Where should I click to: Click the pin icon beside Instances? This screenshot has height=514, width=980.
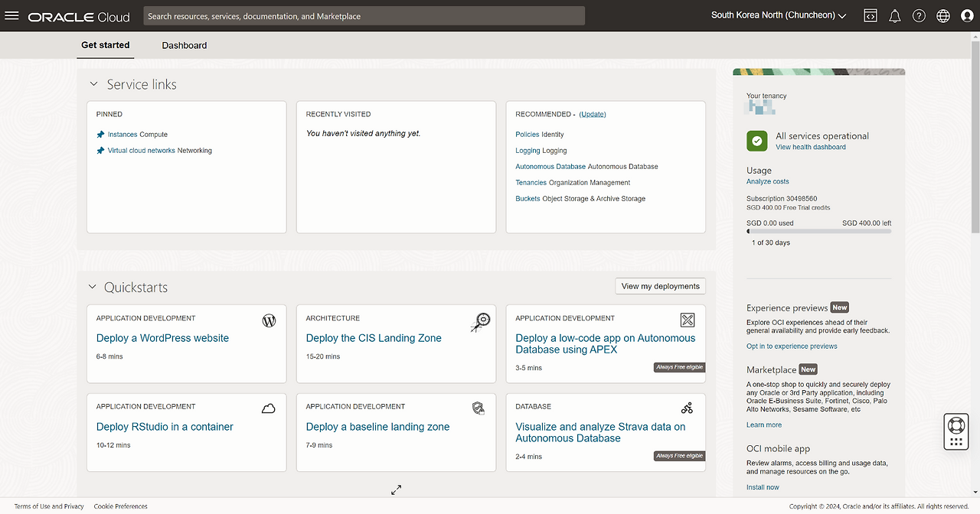100,135
